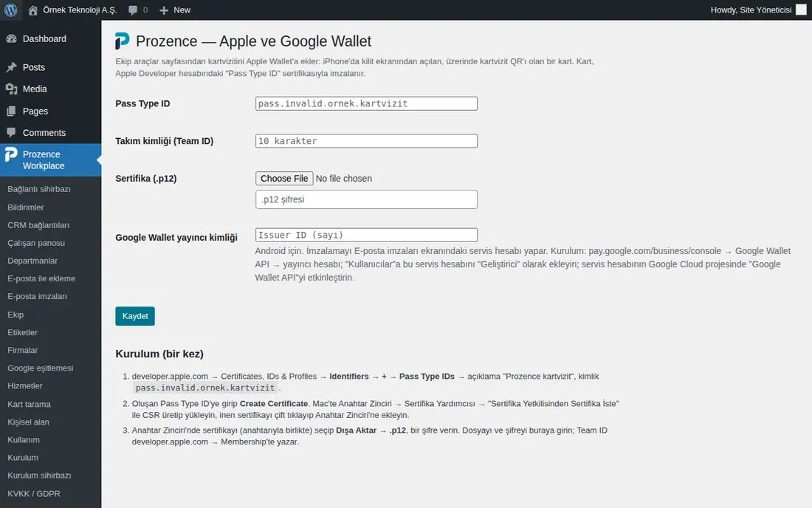Open Firmalar submenu item
Screen dimensions: 812x508
click(x=23, y=350)
